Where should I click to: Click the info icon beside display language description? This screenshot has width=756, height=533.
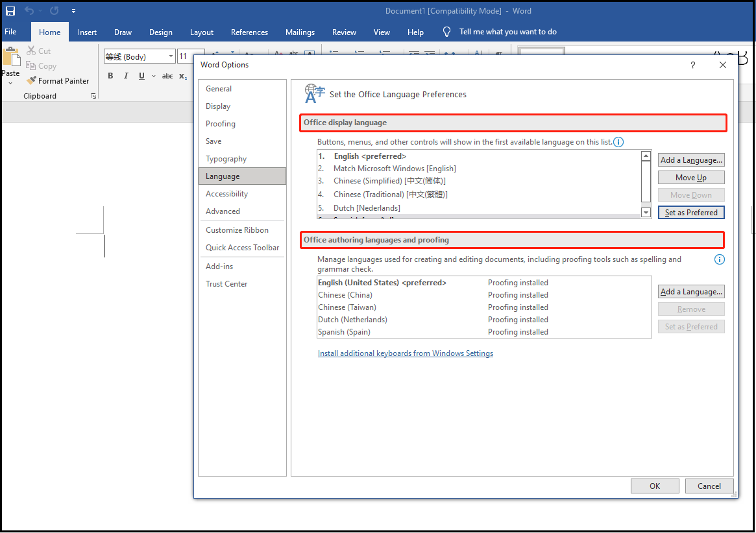pyautogui.click(x=618, y=142)
